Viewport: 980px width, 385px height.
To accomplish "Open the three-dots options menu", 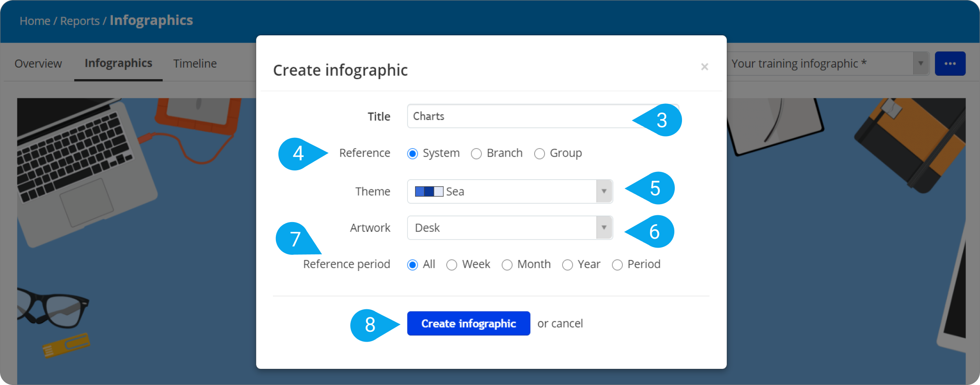I will pos(950,64).
